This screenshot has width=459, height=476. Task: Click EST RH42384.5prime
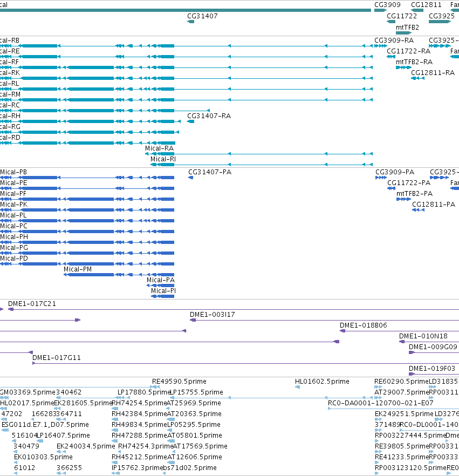(139, 414)
